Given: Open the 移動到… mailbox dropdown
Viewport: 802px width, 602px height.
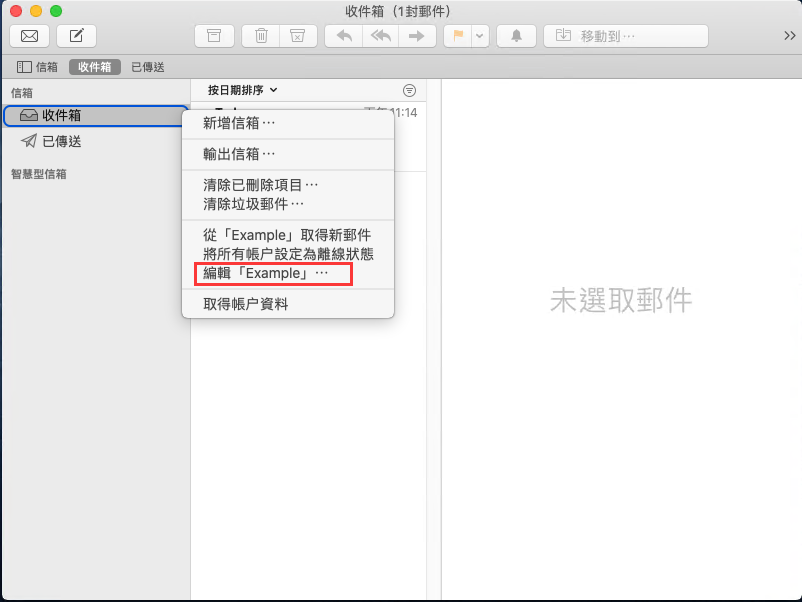Looking at the screenshot, I should coord(625,36).
